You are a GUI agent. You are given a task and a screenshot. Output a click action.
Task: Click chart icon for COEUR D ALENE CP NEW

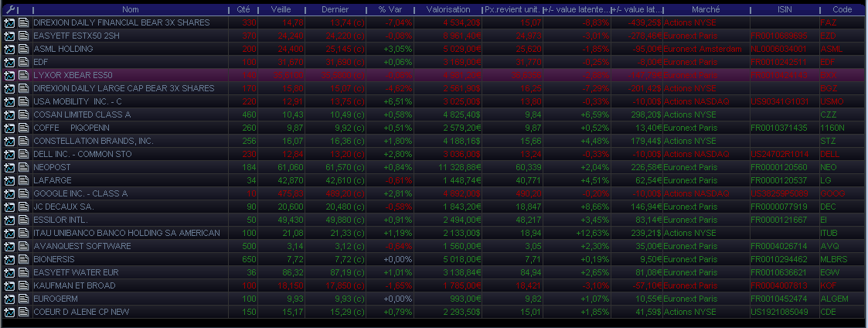(x=9, y=312)
